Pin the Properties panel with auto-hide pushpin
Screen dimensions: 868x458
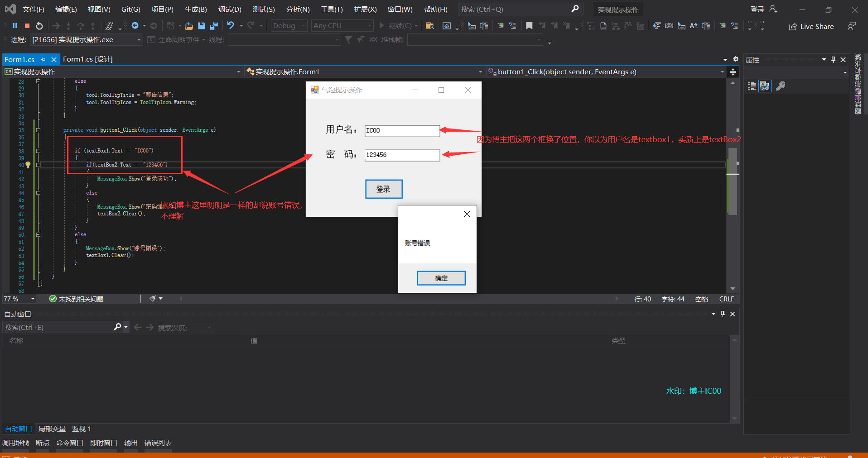(x=833, y=60)
